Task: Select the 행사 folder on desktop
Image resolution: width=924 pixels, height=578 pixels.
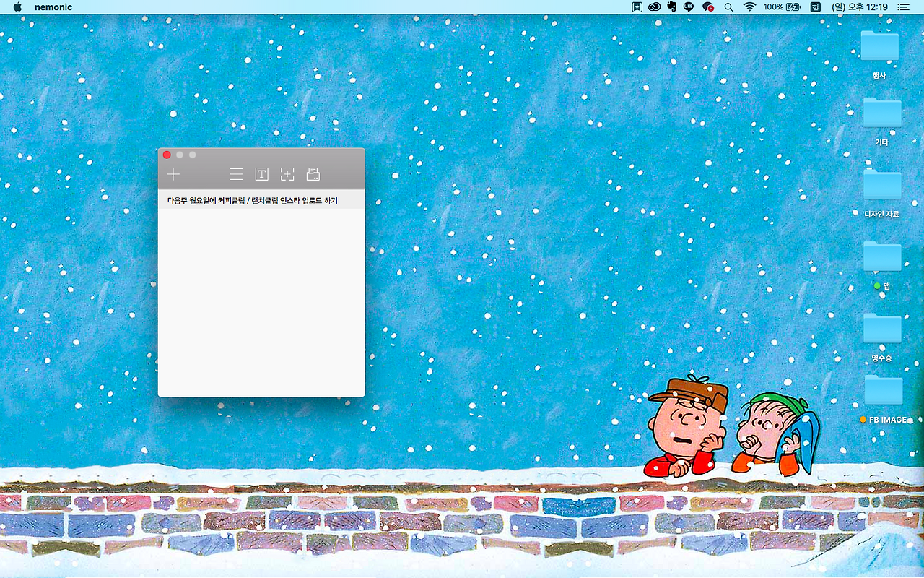Action: point(880,46)
